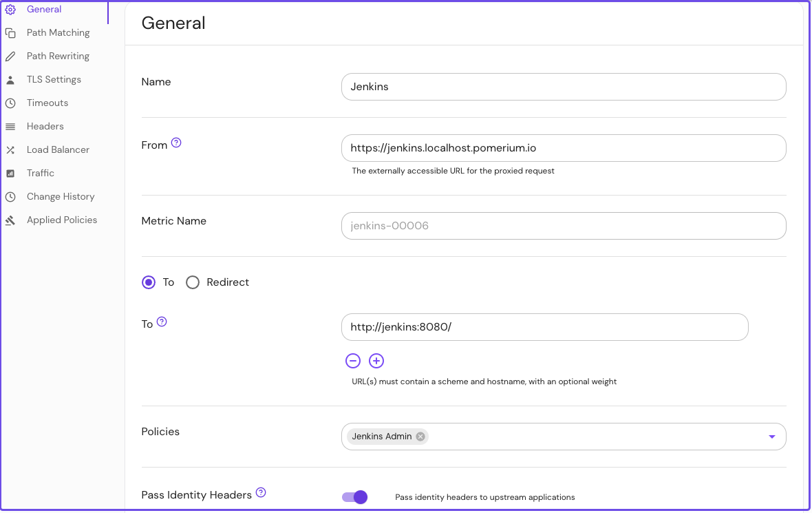Screen dimensions: 812x513
Task: Click the help icon next to From
Action: tap(176, 143)
